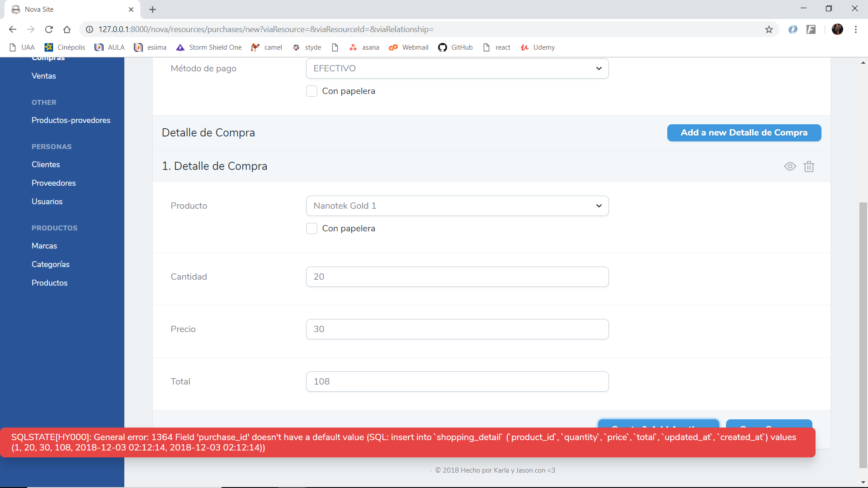Check Con papelera under Producto
The height and width of the screenshot is (488, 868).
click(x=311, y=228)
